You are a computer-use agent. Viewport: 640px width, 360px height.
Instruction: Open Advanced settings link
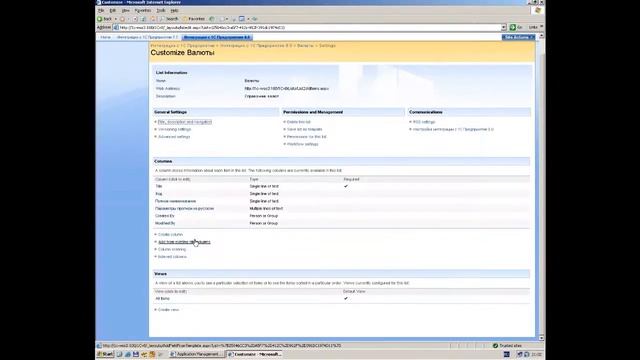174,137
